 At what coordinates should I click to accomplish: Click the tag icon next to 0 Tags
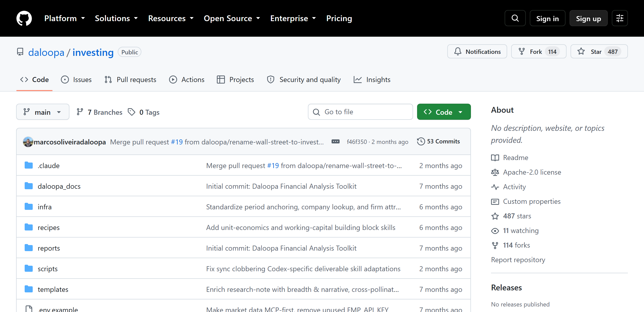pos(132,112)
